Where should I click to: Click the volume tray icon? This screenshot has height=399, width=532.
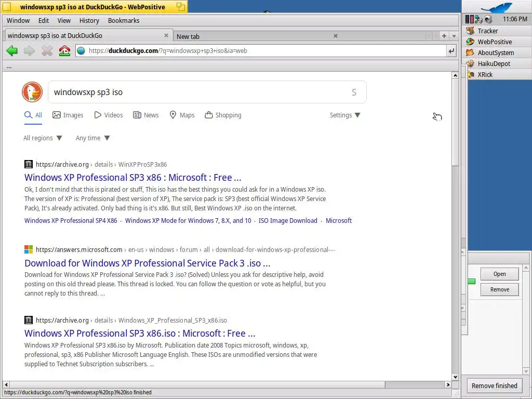pyautogui.click(x=488, y=19)
